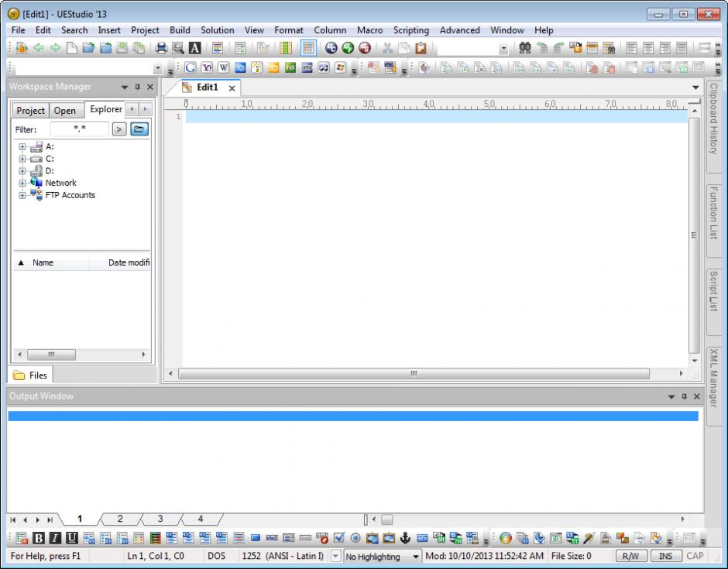Apply underline HTML formatting
This screenshot has width=728, height=569.
point(72,538)
